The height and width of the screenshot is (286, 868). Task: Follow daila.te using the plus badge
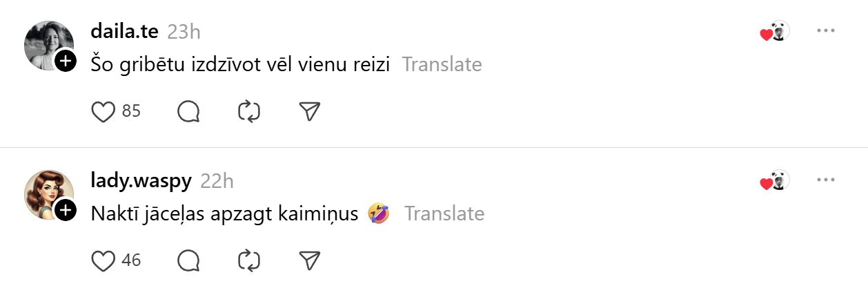tap(66, 61)
